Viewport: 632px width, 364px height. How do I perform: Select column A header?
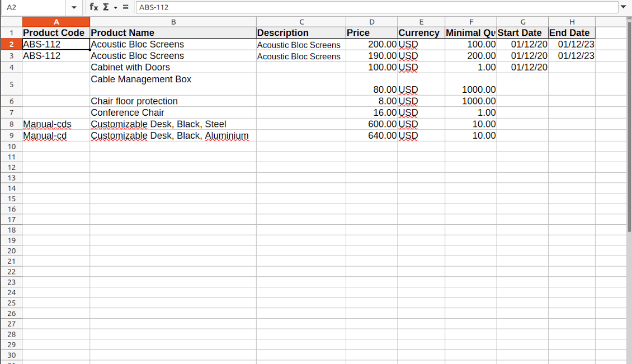click(x=56, y=22)
